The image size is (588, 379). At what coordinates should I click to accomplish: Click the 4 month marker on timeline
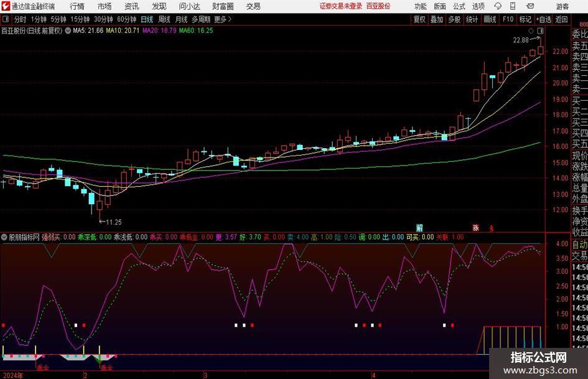click(x=373, y=375)
